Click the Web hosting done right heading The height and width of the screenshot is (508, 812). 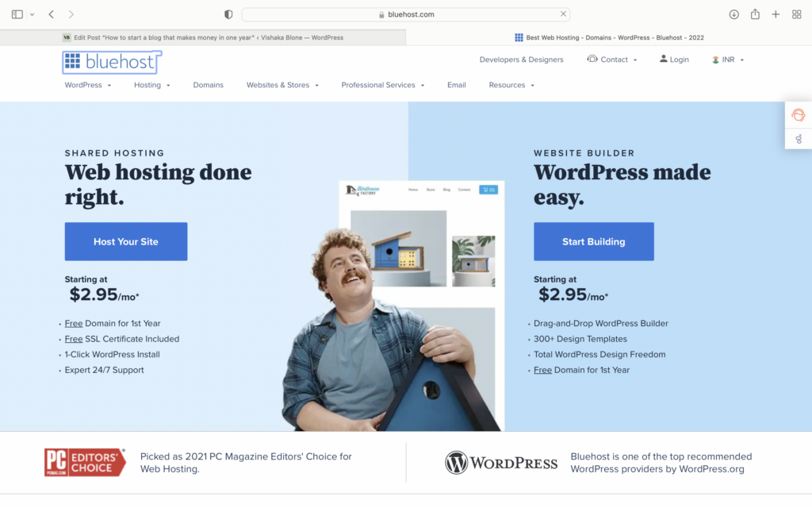point(158,184)
